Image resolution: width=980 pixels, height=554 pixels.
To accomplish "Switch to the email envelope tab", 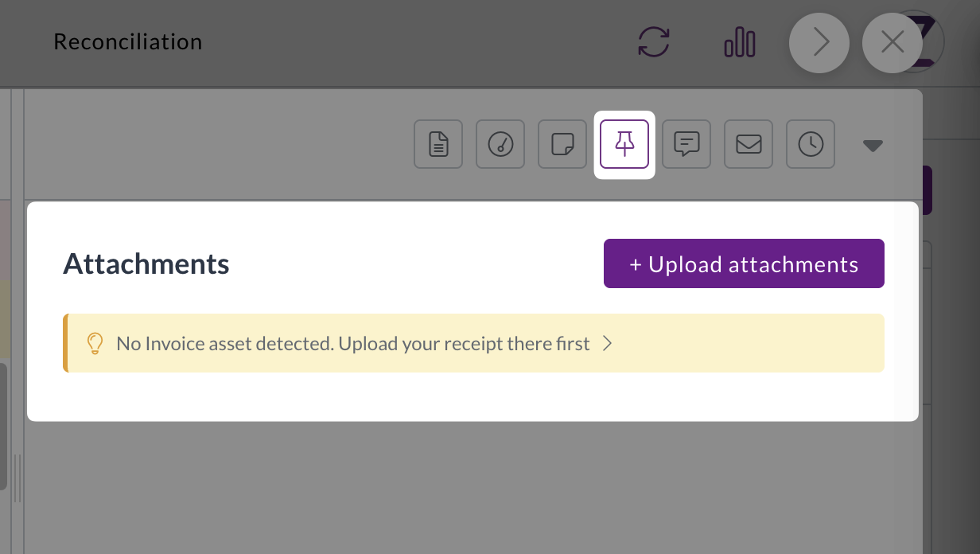I will coord(749,144).
